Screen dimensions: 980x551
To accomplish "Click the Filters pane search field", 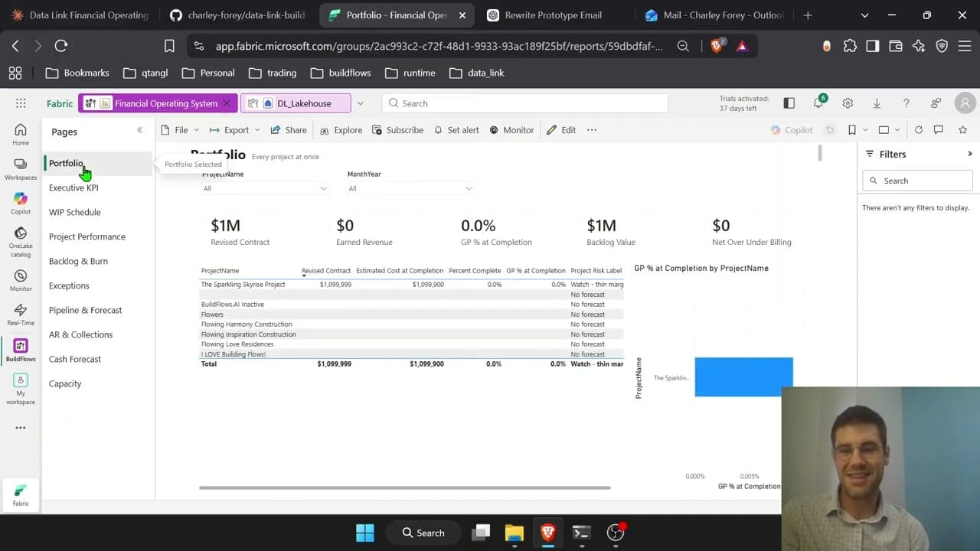I will tap(917, 181).
